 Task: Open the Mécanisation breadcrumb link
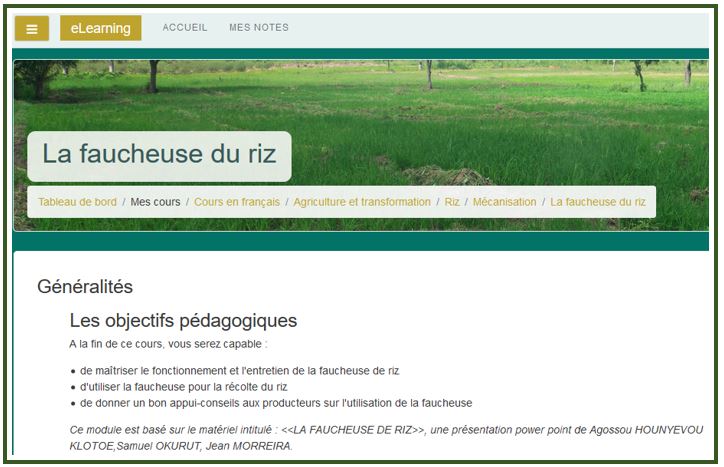click(504, 202)
